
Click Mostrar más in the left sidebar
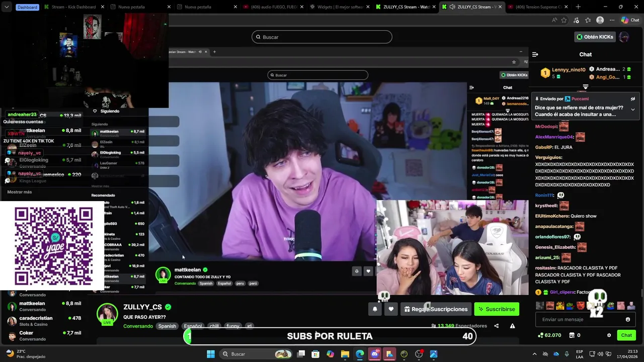click(x=20, y=192)
